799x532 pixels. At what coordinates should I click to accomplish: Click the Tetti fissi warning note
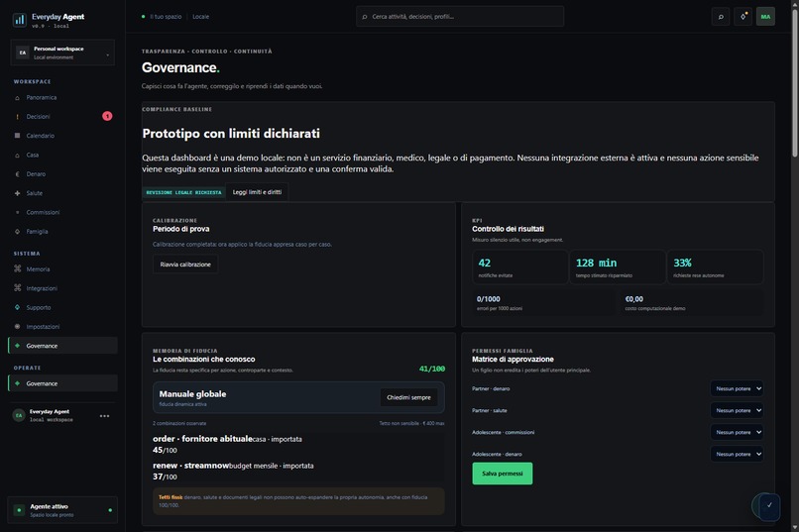298,501
